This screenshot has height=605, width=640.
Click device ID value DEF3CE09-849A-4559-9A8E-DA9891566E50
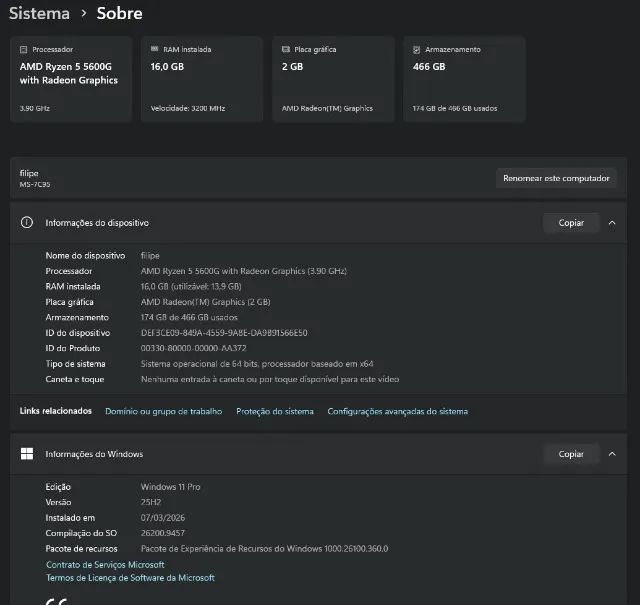coord(224,333)
